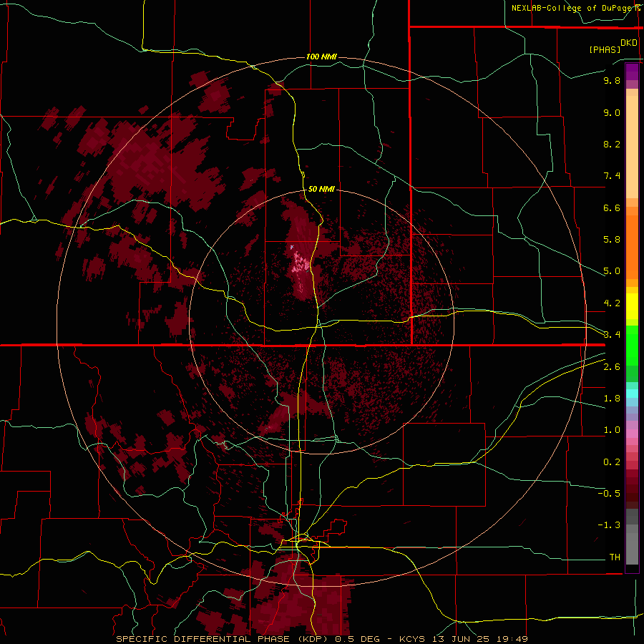Click the 100 NMI range ring label
This screenshot has width=644, height=644.
[x=321, y=57]
